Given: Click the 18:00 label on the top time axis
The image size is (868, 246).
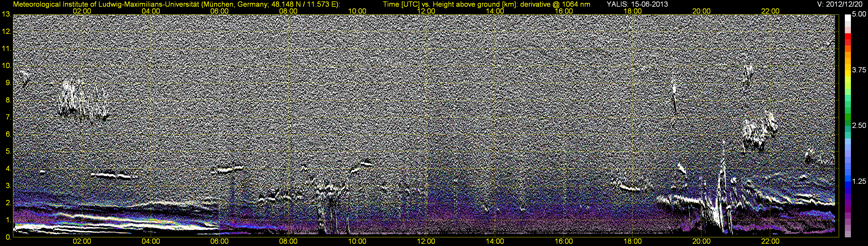Looking at the screenshot, I should [x=633, y=11].
